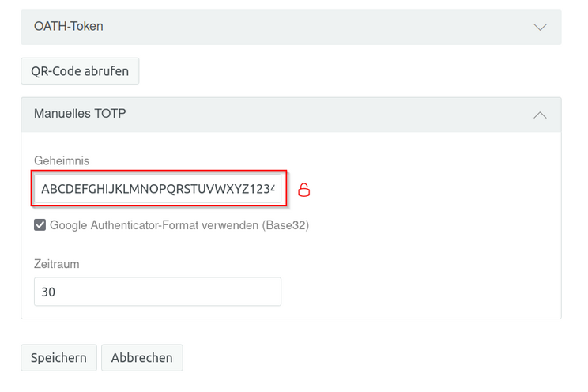Focus the Zeitraum input field
The height and width of the screenshot is (392, 588).
click(158, 292)
